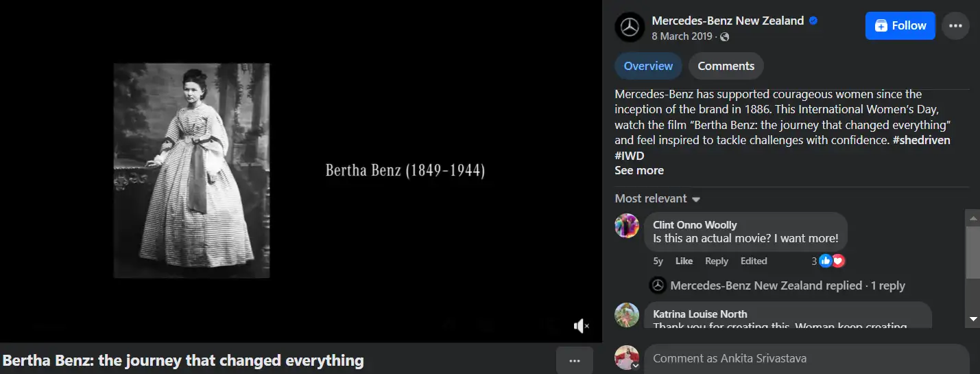
Task: Click the public globe privacy icon
Action: tap(725, 36)
